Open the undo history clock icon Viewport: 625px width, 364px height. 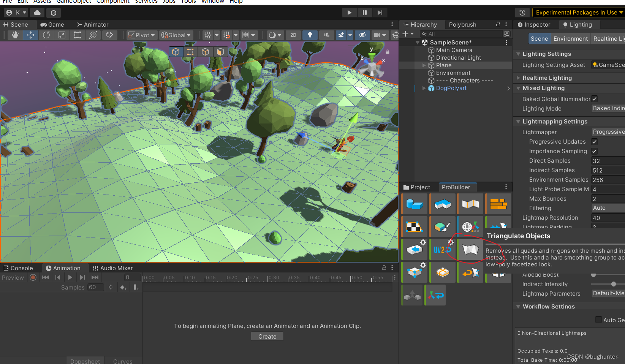[x=522, y=13]
